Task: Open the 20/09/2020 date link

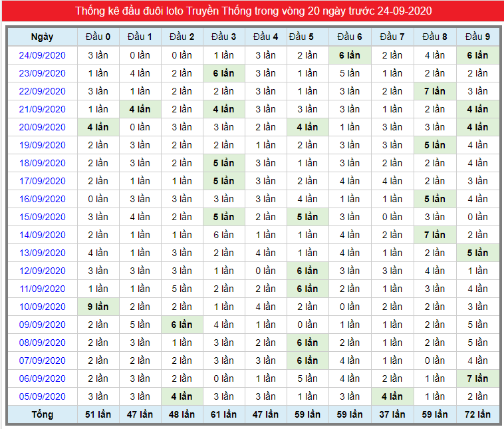Action: click(x=42, y=127)
